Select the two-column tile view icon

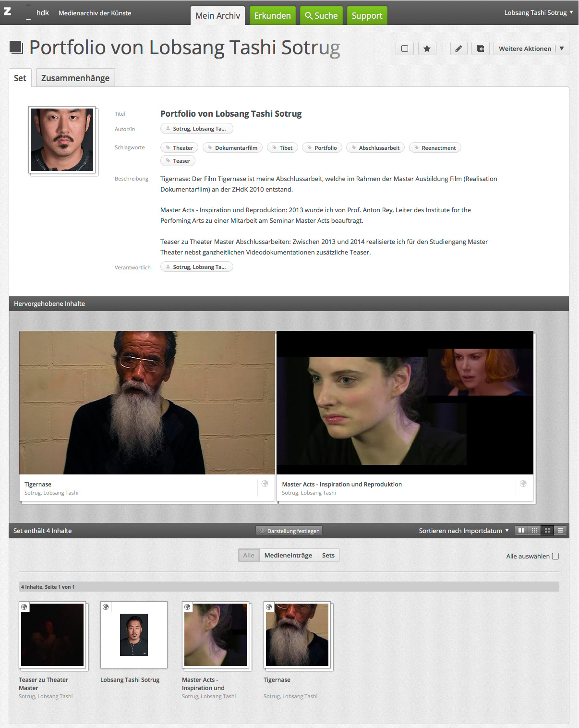521,531
